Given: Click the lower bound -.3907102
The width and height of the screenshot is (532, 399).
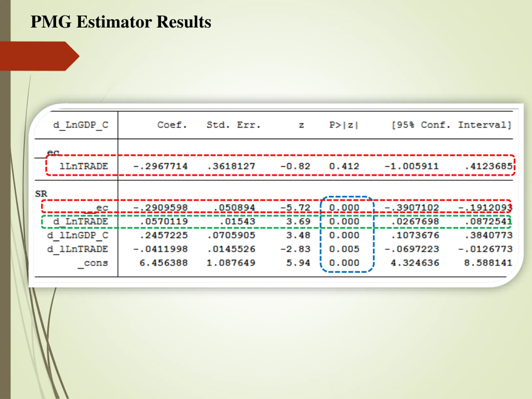Looking at the screenshot, I should [x=412, y=208].
